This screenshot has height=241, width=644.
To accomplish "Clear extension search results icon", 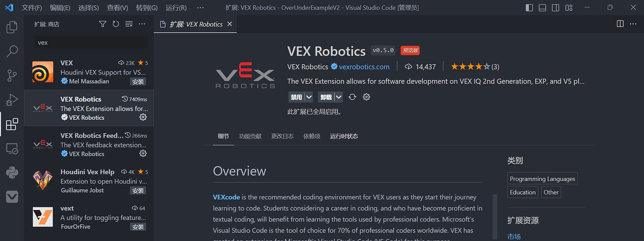I will point(129,24).
